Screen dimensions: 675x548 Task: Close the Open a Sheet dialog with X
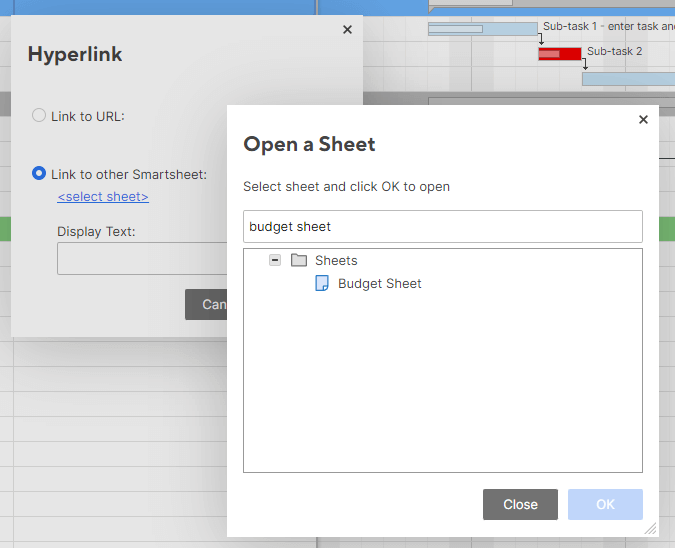click(x=643, y=119)
